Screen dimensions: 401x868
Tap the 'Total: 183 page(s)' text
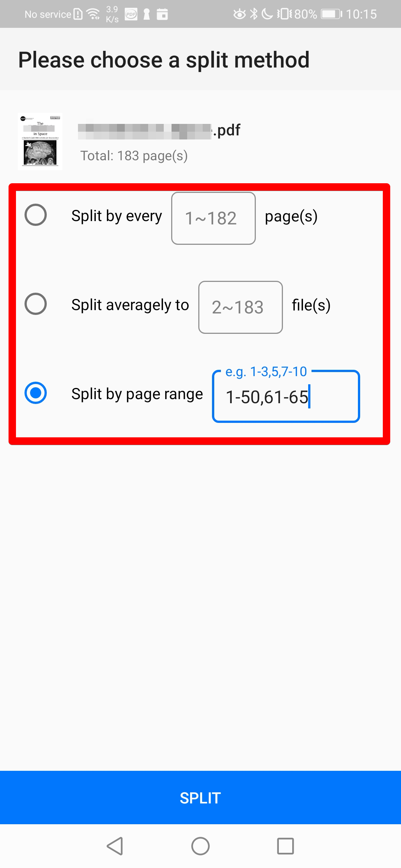134,156
